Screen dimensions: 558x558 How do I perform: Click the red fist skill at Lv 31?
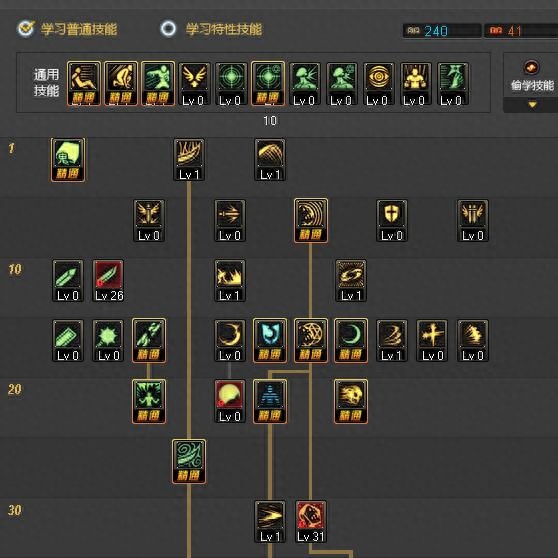(311, 522)
